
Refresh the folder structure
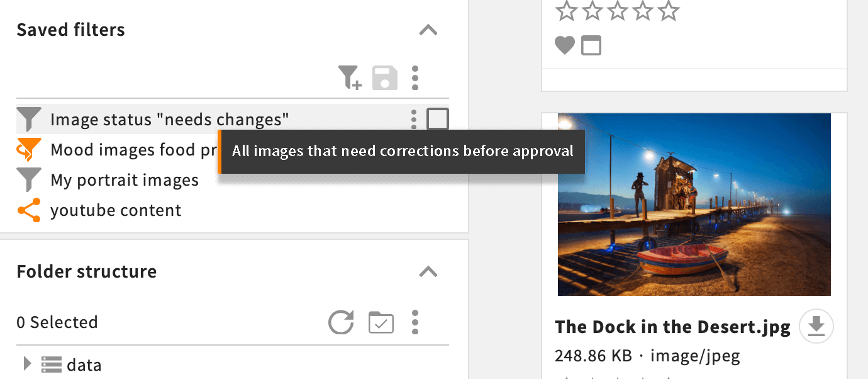(341, 322)
